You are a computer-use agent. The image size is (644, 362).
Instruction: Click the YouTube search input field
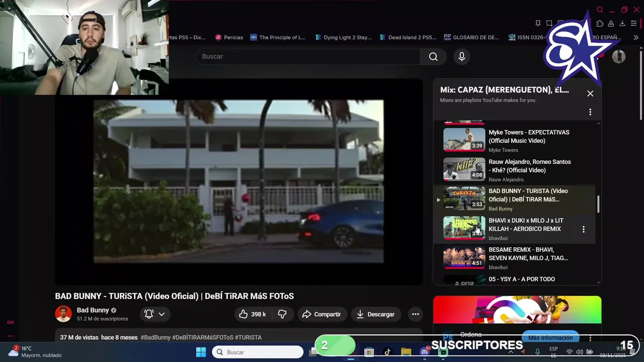click(x=308, y=56)
